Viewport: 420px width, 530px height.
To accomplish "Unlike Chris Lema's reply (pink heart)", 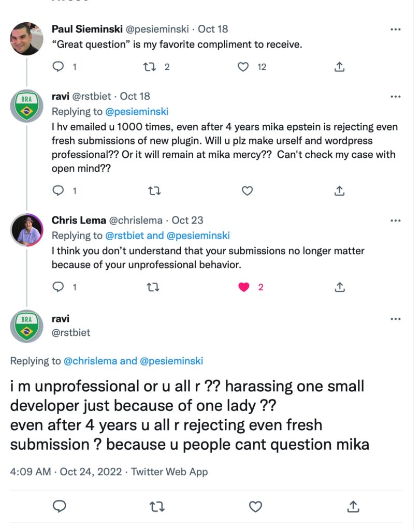I will click(x=244, y=287).
